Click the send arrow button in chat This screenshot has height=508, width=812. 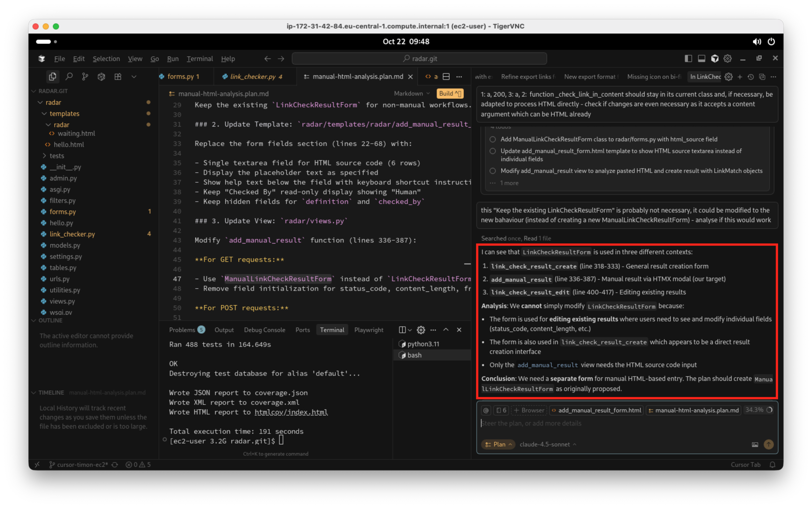pyautogui.click(x=768, y=444)
